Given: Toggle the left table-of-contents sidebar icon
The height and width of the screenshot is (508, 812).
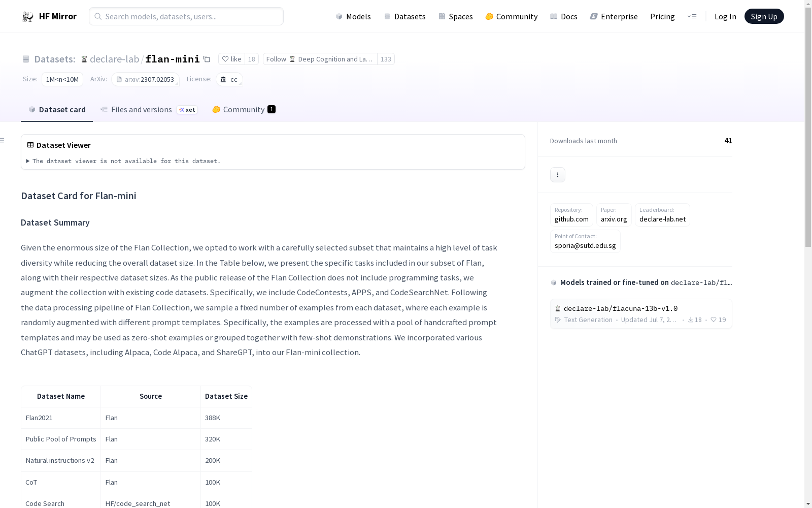Looking at the screenshot, I should (3, 140).
